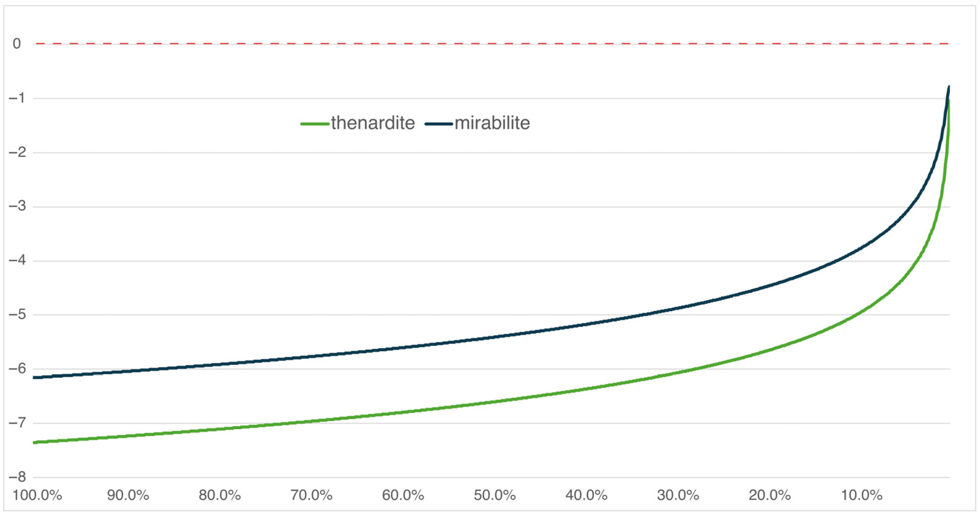Viewport: 980px width, 517px height.
Task: Click the 20.0% x-axis label
Action: click(x=770, y=495)
